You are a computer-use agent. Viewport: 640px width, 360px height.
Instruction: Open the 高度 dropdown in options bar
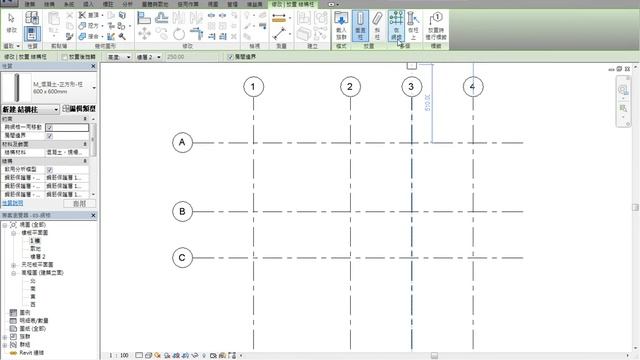click(119, 57)
